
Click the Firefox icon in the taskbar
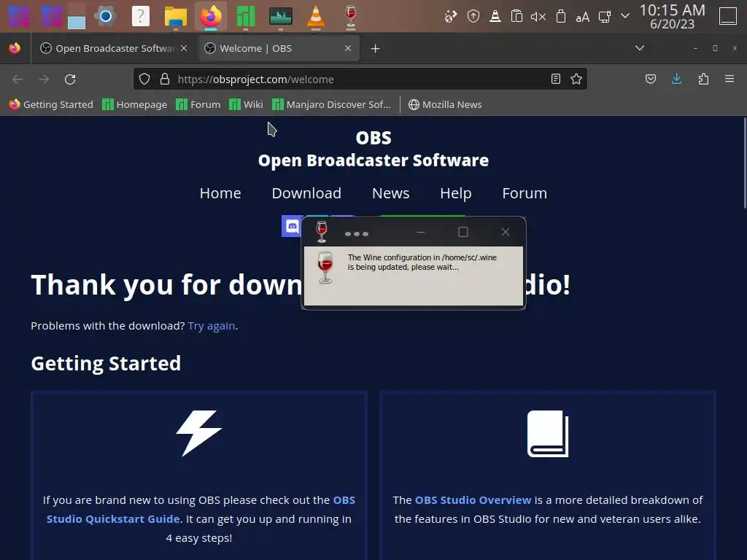pyautogui.click(x=211, y=17)
